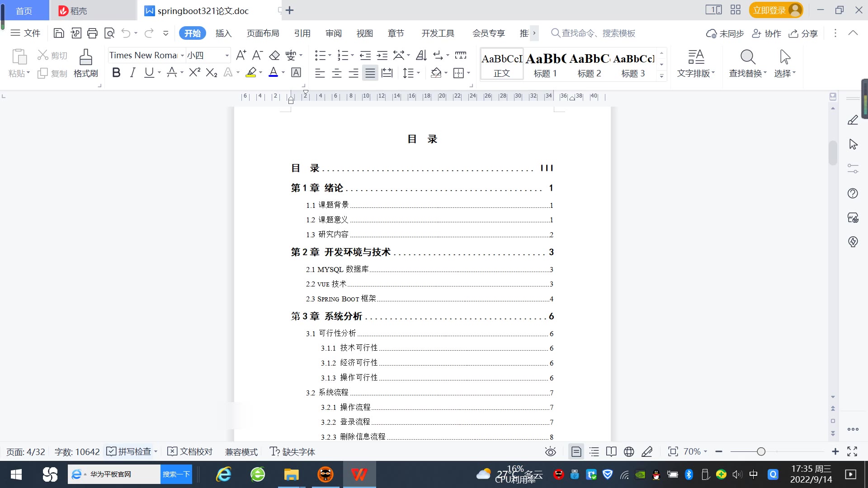
Task: Click the zoom slider handle
Action: 761,451
